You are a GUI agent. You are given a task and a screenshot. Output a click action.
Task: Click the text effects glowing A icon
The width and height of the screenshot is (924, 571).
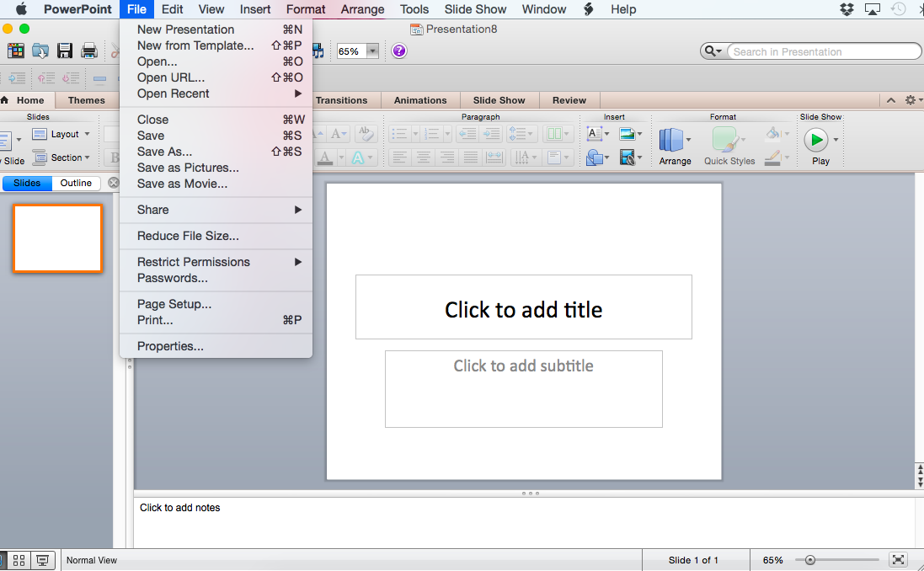(358, 157)
